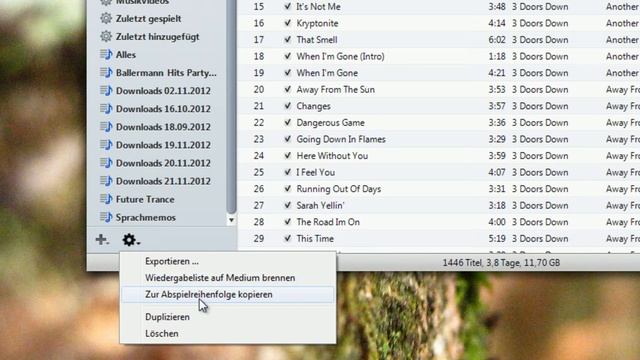Choose Löschen from the menu

tap(162, 333)
